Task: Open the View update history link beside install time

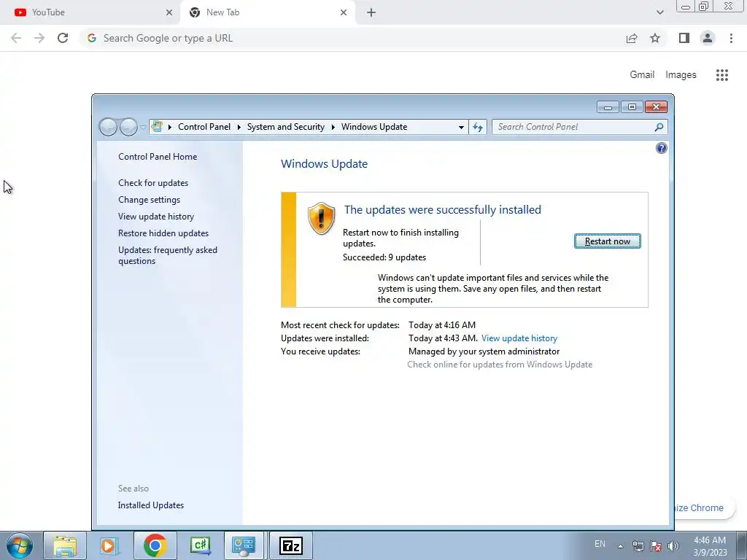Action: click(x=519, y=338)
